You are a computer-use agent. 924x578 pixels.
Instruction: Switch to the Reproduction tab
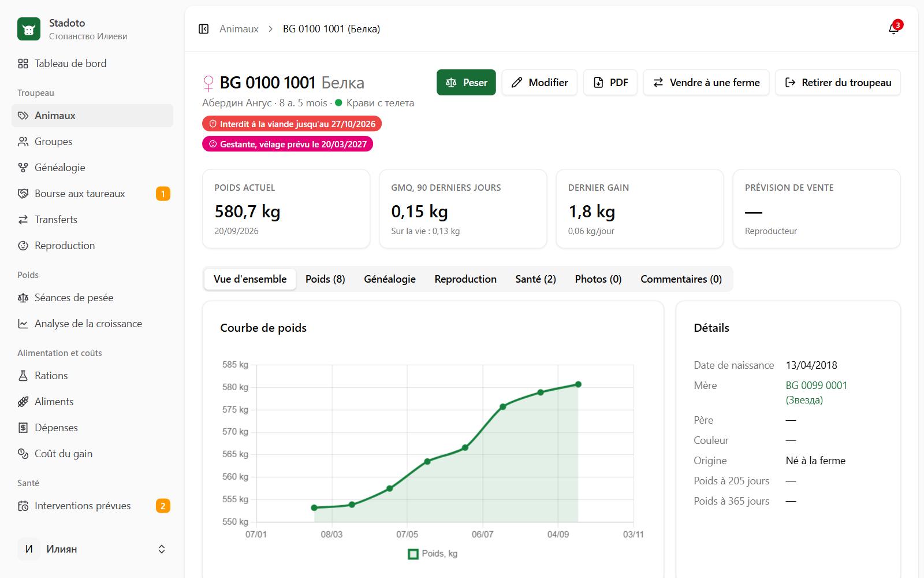[x=465, y=279]
